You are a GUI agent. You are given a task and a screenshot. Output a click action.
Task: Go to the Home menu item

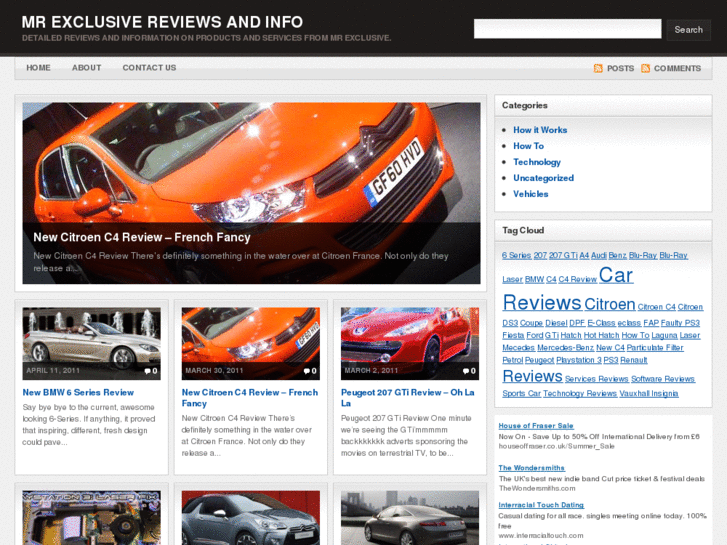pyautogui.click(x=38, y=68)
